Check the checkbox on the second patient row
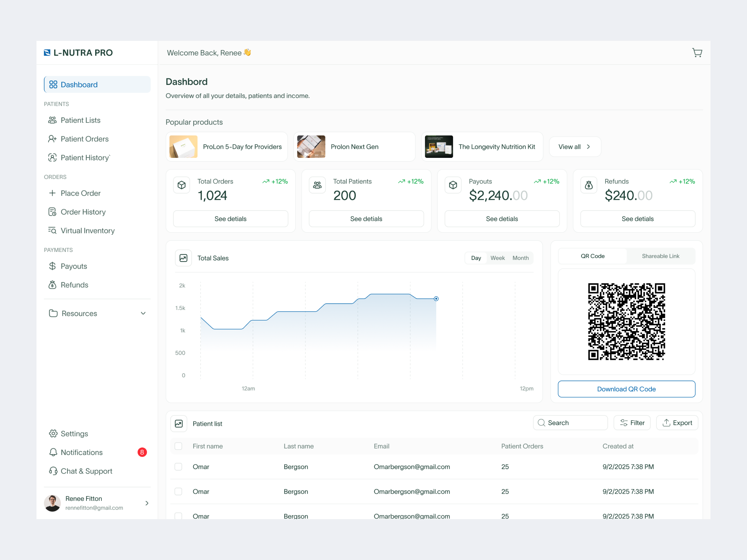This screenshot has width=747, height=560. [178, 491]
